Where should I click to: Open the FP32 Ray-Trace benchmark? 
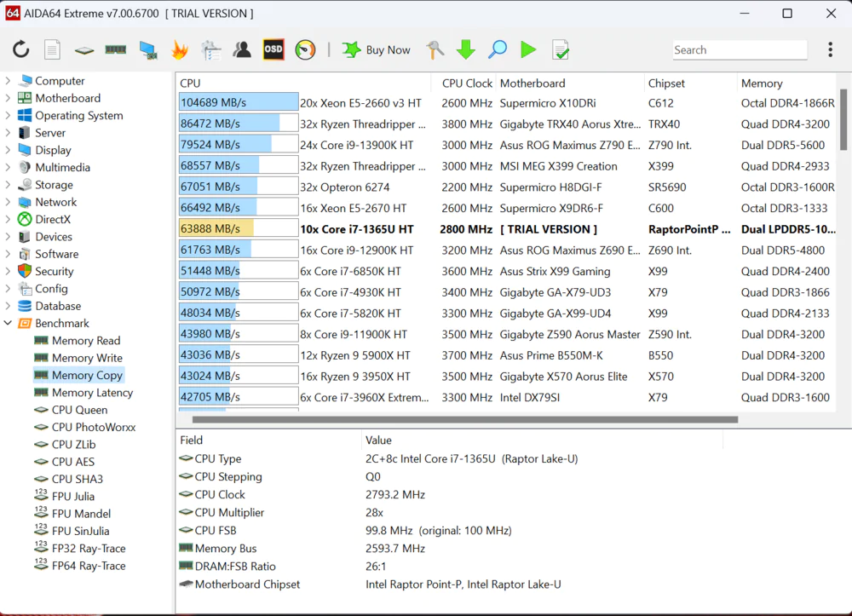pos(89,549)
